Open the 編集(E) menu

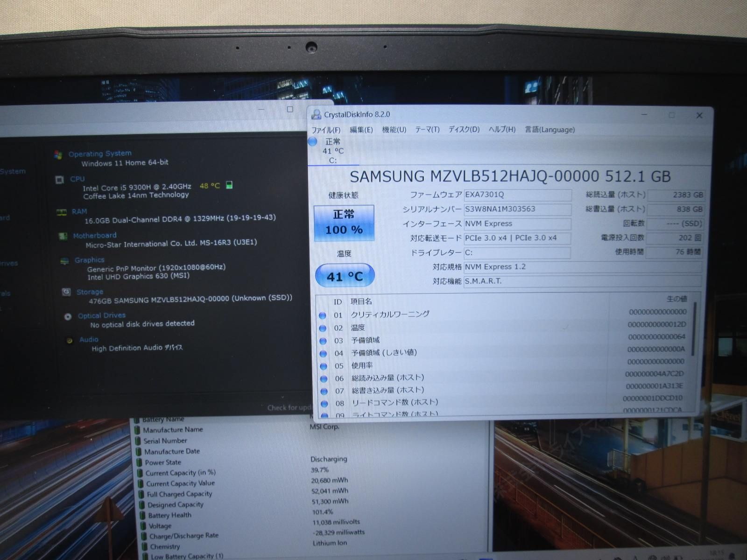pyautogui.click(x=361, y=130)
